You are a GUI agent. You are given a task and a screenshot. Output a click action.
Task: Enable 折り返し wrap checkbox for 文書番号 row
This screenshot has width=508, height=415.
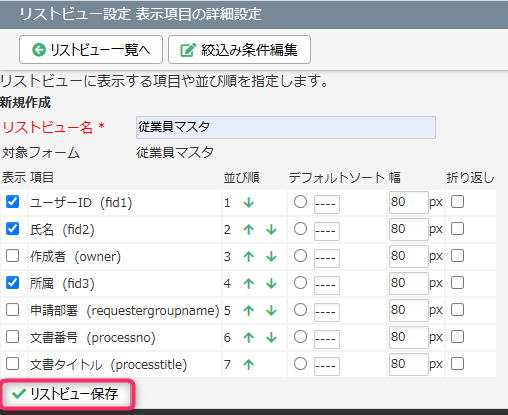coord(457,337)
